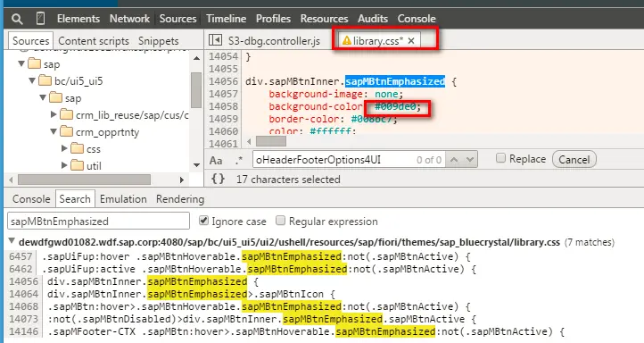Toggle the file navigator panel icon

[x=215, y=40]
